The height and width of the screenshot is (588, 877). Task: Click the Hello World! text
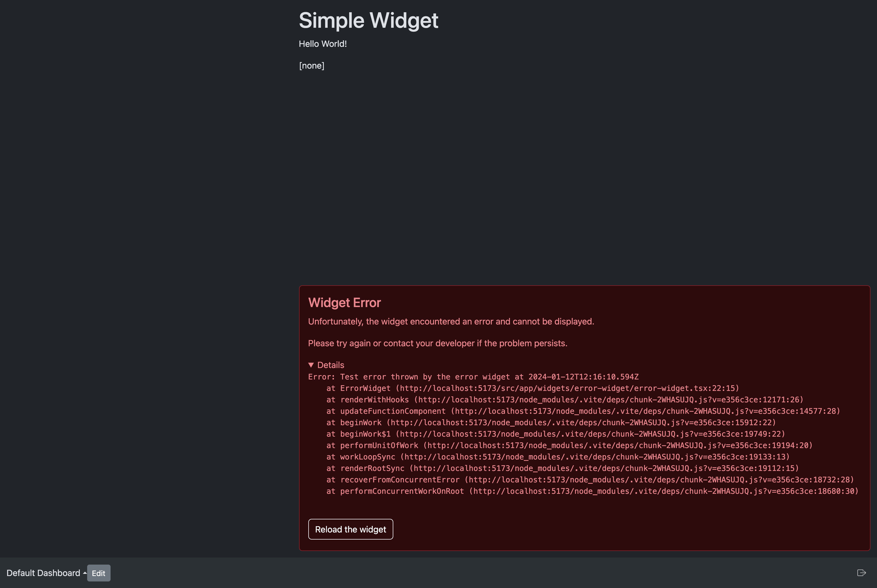tap(322, 44)
